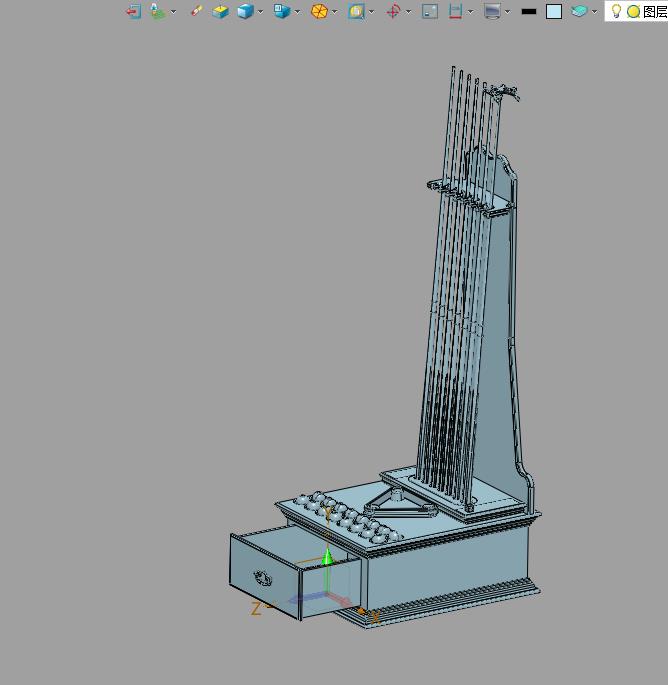The image size is (668, 685).
Task: Click the triangular ball rack on model
Action: (399, 505)
